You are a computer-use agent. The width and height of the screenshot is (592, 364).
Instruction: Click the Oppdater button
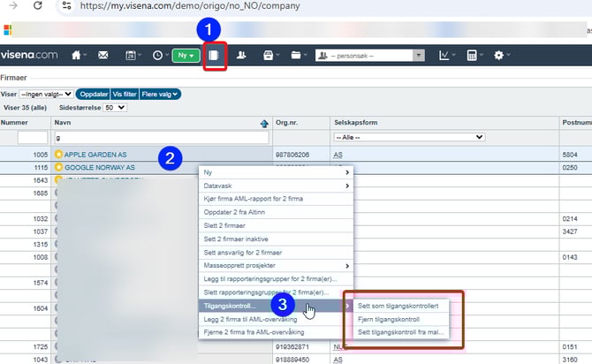pos(93,94)
